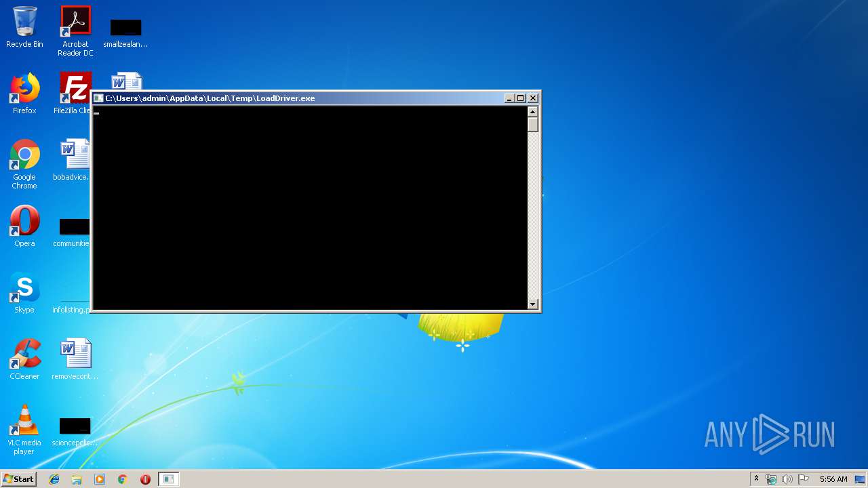
Task: Open Internet Explorer from the taskbar
Action: (54, 479)
